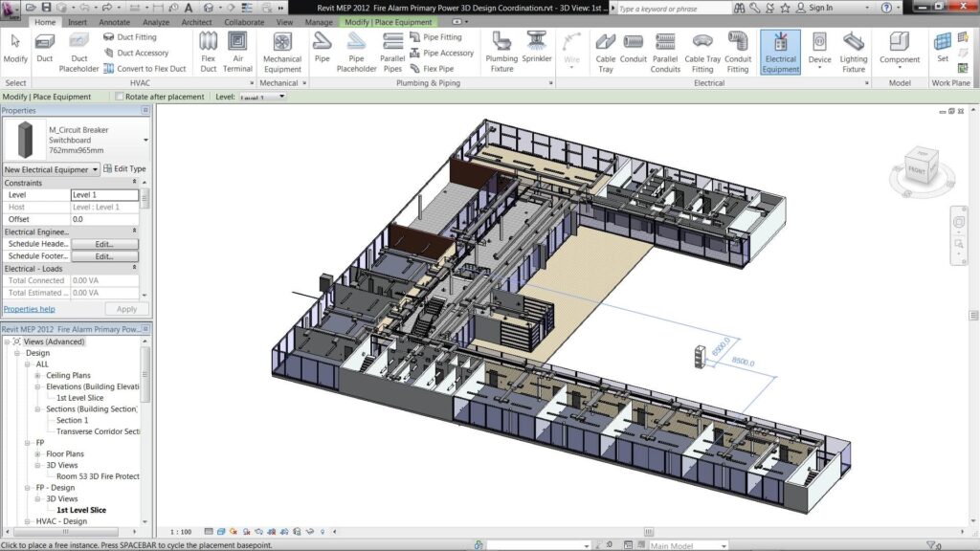The height and width of the screenshot is (551, 980).
Task: Click the Electrical Equipment ribbon button
Action: click(780, 51)
